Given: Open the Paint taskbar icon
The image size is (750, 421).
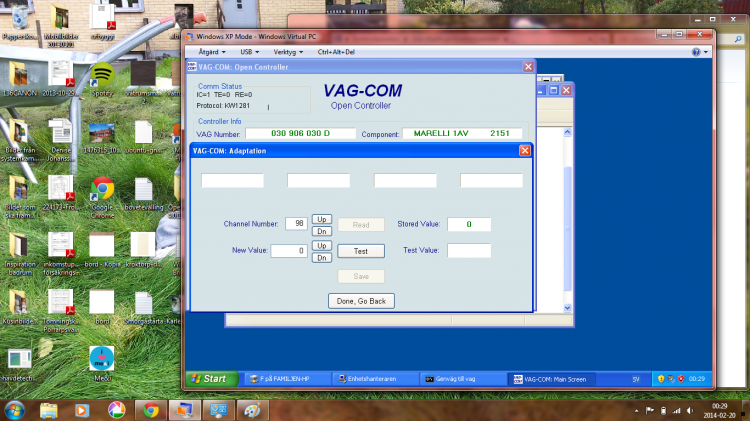Looking at the screenshot, I should [x=252, y=410].
